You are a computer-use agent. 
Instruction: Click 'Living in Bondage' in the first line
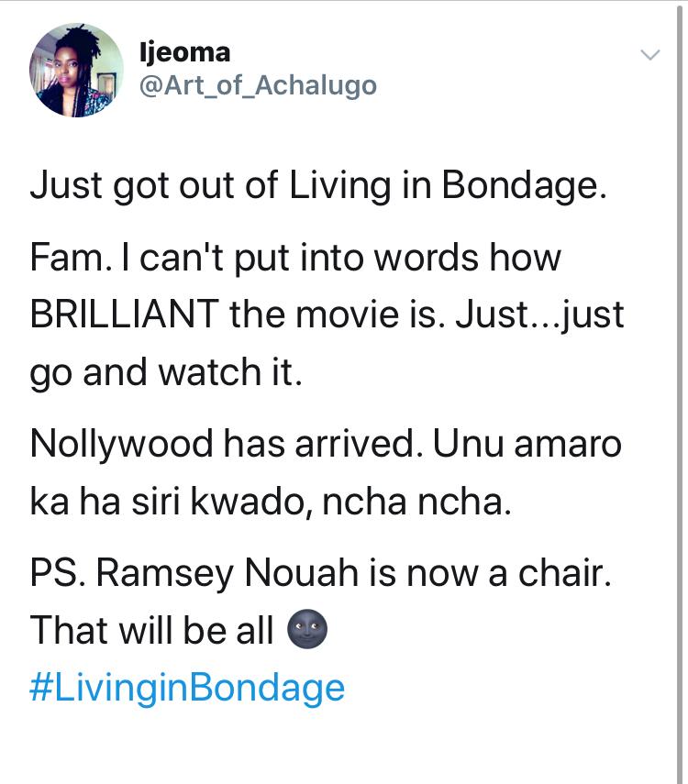tap(448, 185)
